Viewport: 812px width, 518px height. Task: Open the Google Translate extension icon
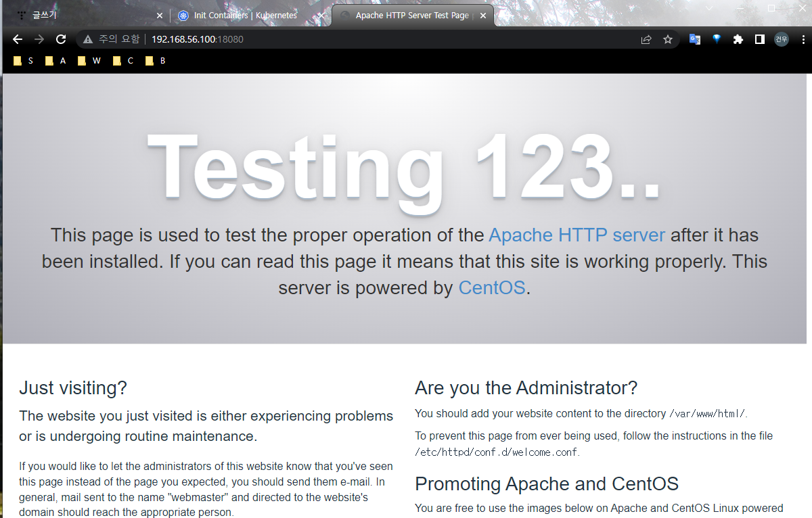coord(695,39)
